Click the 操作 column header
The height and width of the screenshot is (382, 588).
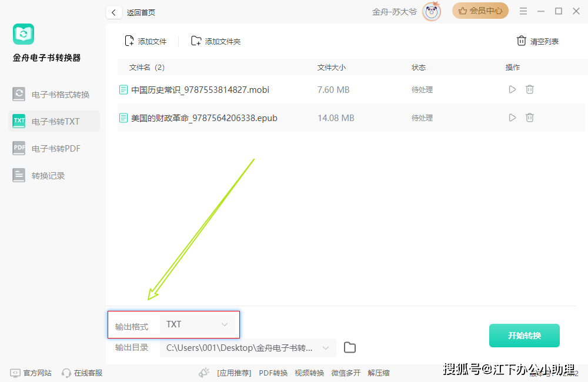click(x=513, y=68)
